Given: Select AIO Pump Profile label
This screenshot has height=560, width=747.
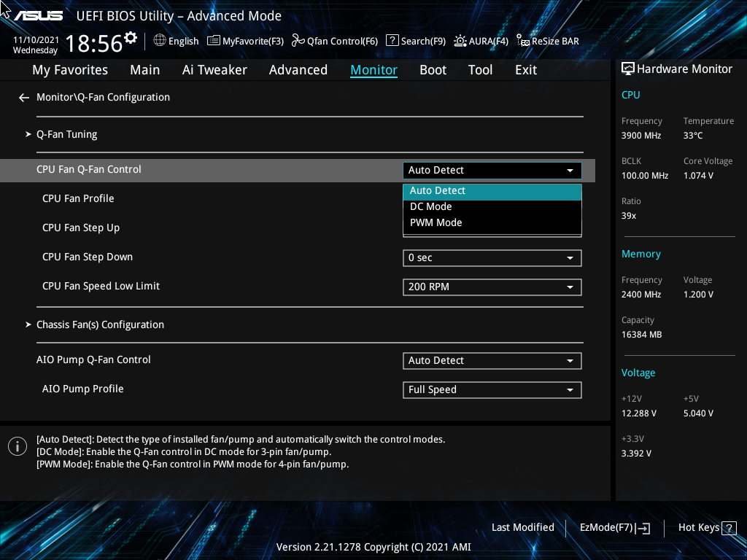Looking at the screenshot, I should [x=83, y=389].
